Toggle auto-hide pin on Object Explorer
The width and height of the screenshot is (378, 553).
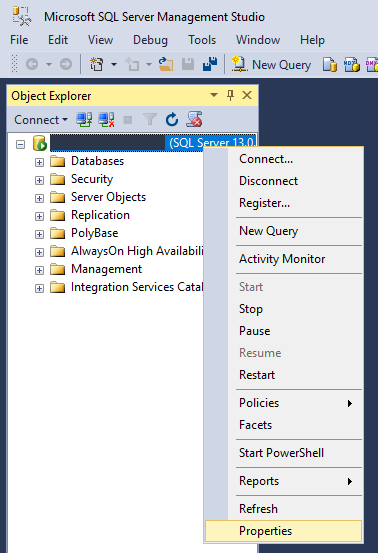[x=230, y=95]
